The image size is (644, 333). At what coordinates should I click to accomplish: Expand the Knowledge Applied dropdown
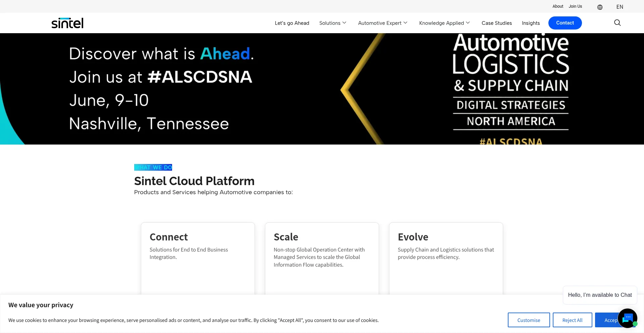[444, 23]
